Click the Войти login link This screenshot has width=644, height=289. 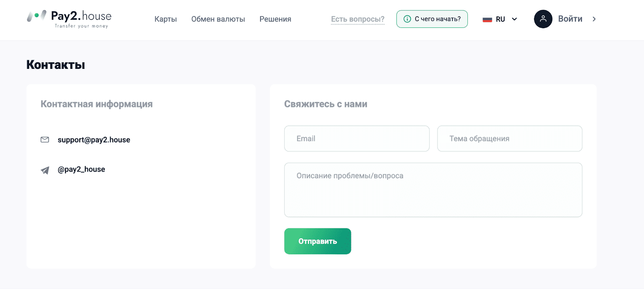point(570,19)
